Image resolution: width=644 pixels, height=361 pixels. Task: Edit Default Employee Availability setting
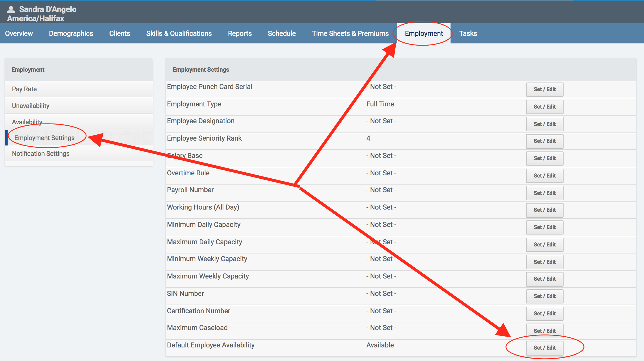tap(545, 348)
